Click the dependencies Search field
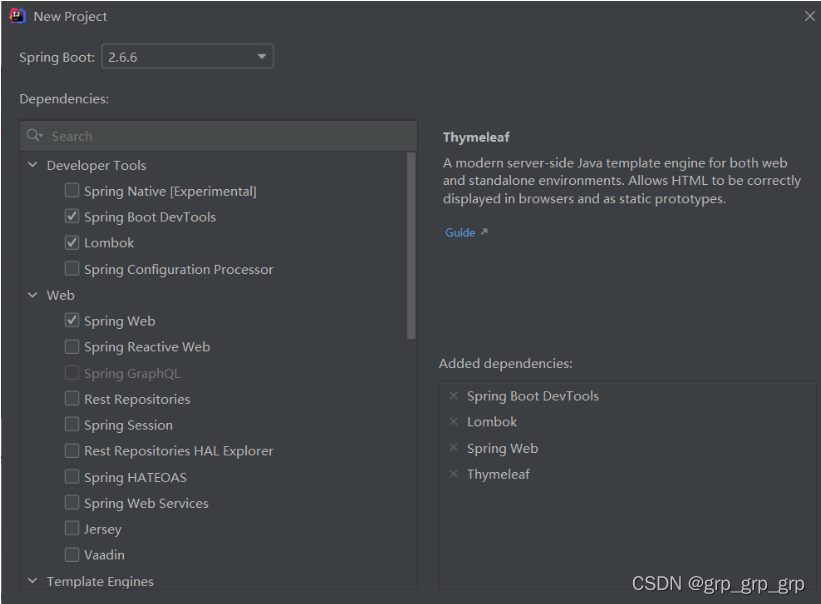 click(219, 136)
